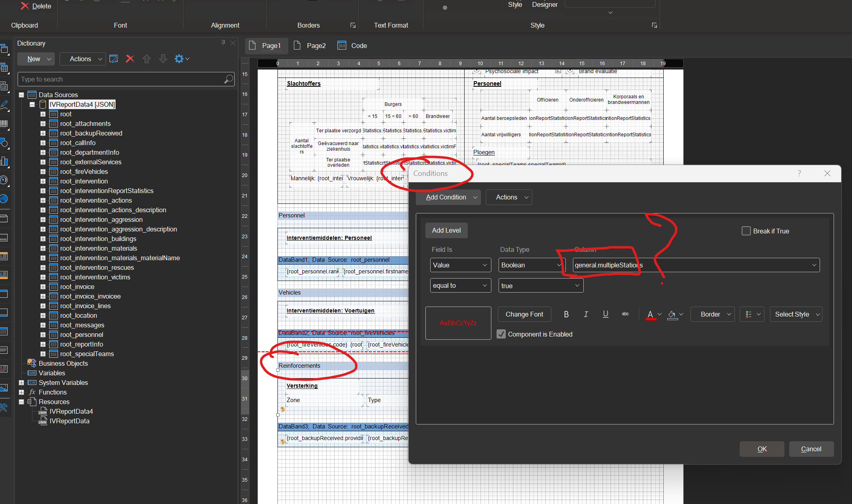Collapse the Resources node
This screenshot has height=504, width=852.
[x=21, y=402]
